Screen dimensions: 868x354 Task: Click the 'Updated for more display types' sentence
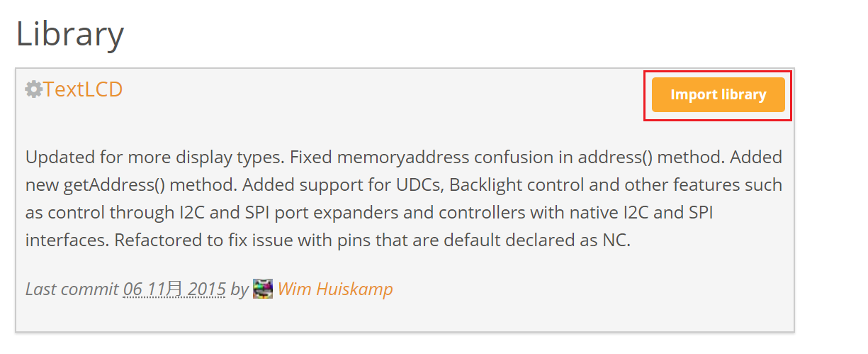point(154,156)
